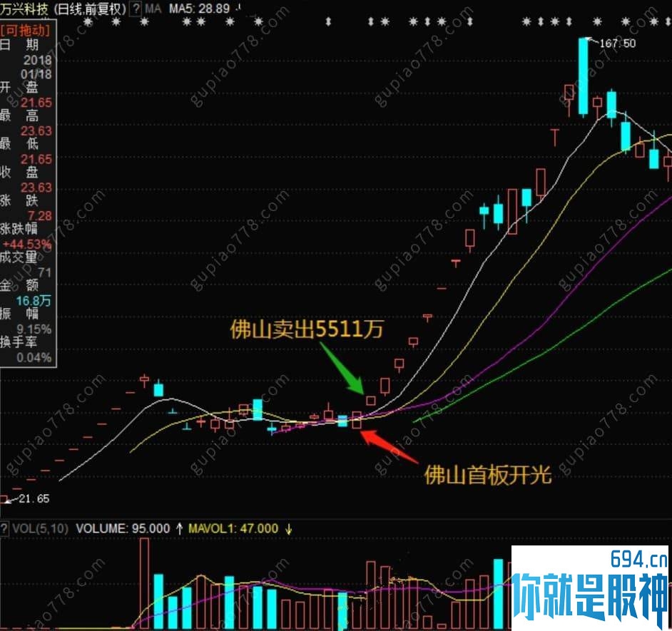Viewport: 672px width, 631px height.
Task: Click the 振幅 value 9.15%
Action: (34, 329)
